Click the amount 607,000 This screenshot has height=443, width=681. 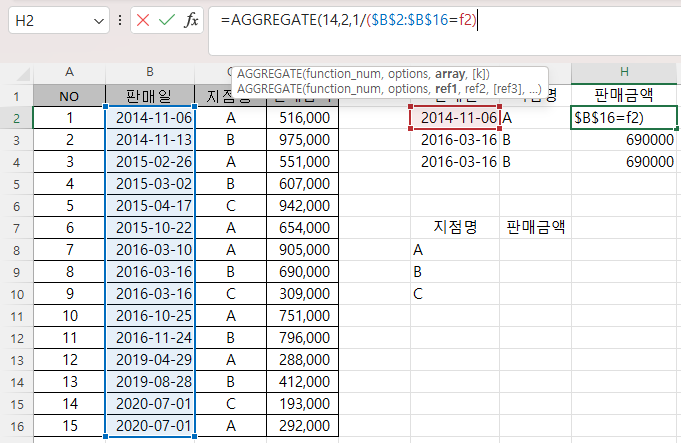(x=302, y=184)
